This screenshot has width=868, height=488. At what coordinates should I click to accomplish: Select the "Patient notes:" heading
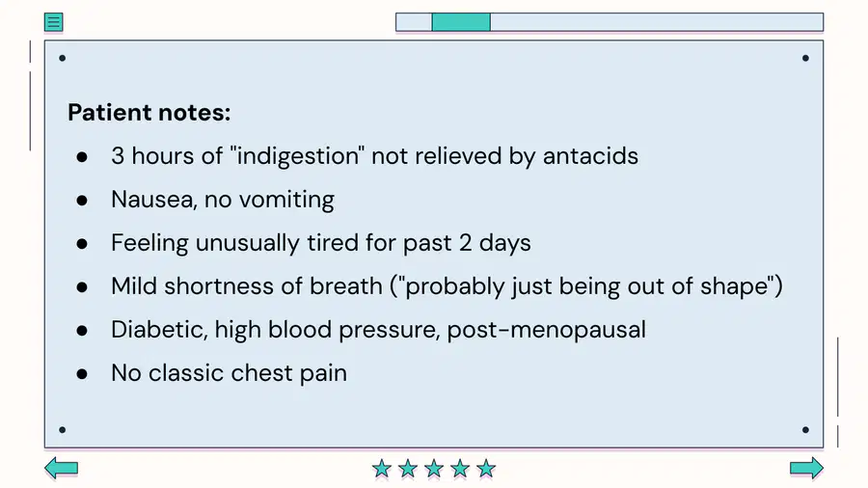point(149,112)
